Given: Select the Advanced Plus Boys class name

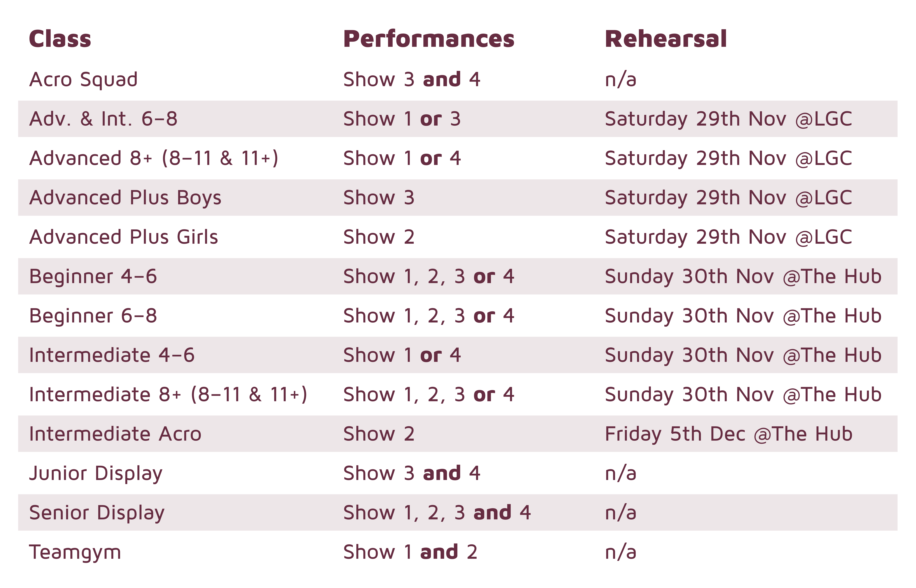Looking at the screenshot, I should pyautogui.click(x=125, y=198).
